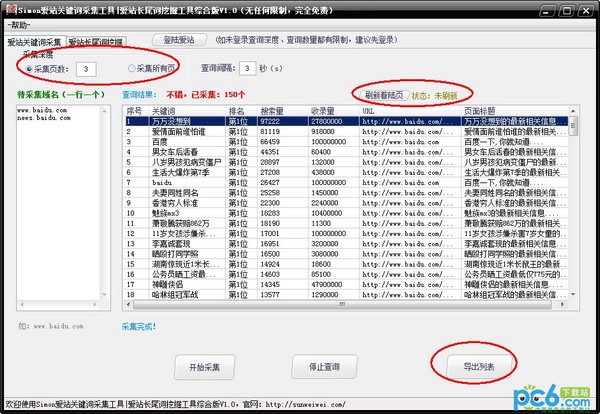Click the domain list scroll-right arrow
Image resolution: width=600 pixels, height=414 pixels.
(95, 305)
